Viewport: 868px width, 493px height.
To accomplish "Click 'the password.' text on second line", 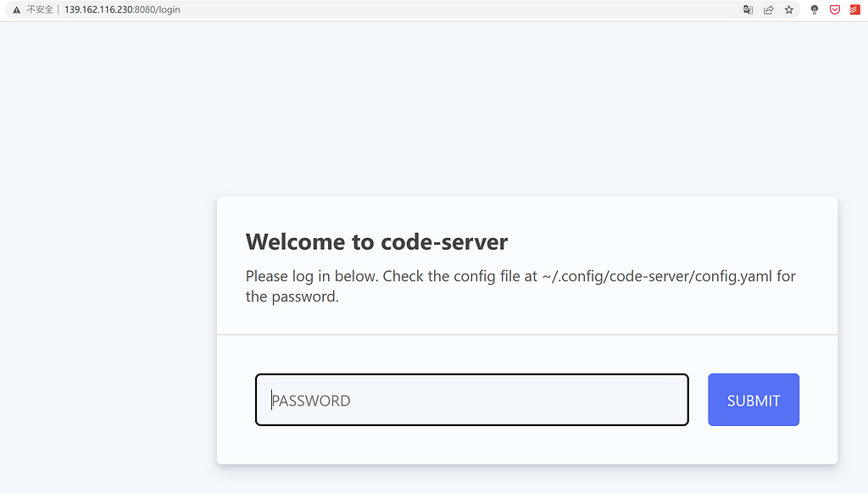I will (292, 296).
